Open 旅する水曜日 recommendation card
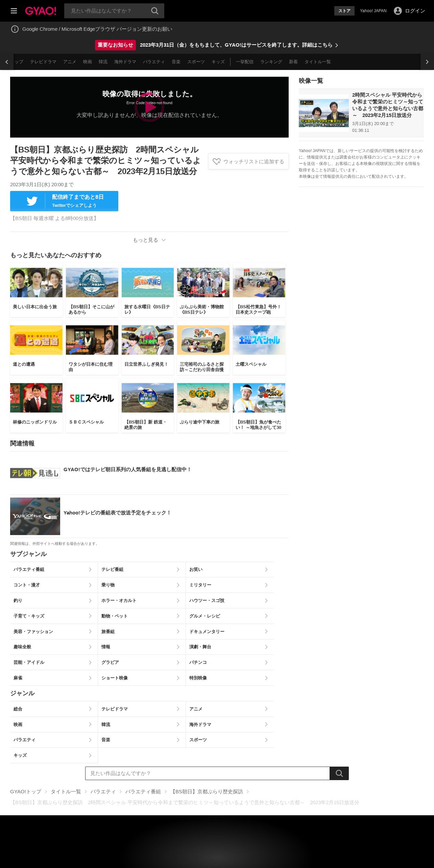Viewport: 434px width, 868px height. pyautogui.click(x=148, y=290)
